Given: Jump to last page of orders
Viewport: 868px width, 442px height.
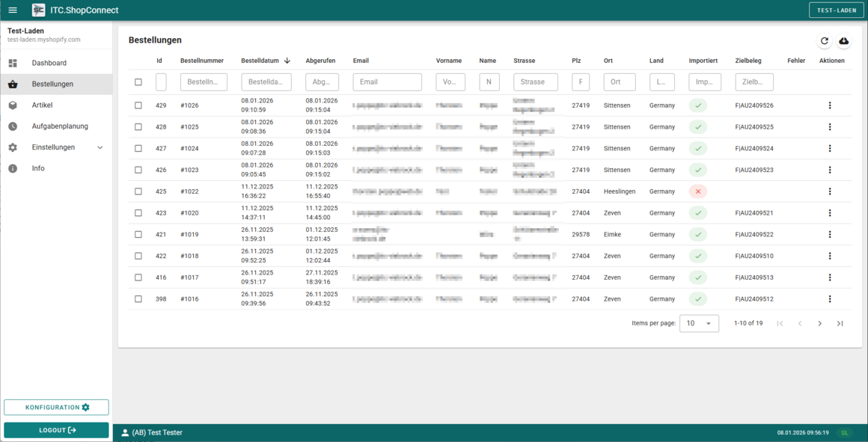Looking at the screenshot, I should tap(840, 324).
